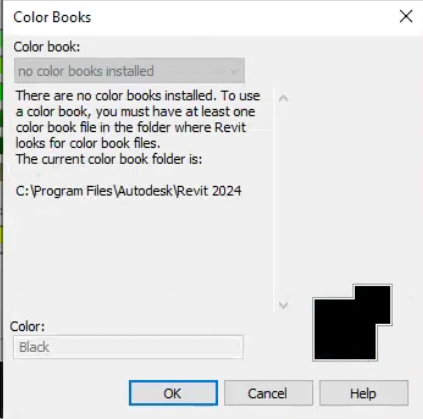Click the 'Color book:' label

pos(47,47)
